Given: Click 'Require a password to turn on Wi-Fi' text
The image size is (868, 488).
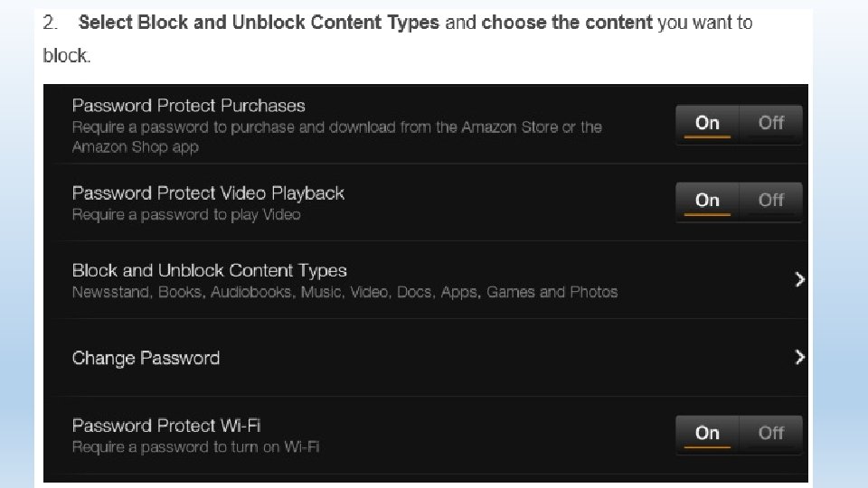Looking at the screenshot, I should click(195, 447).
